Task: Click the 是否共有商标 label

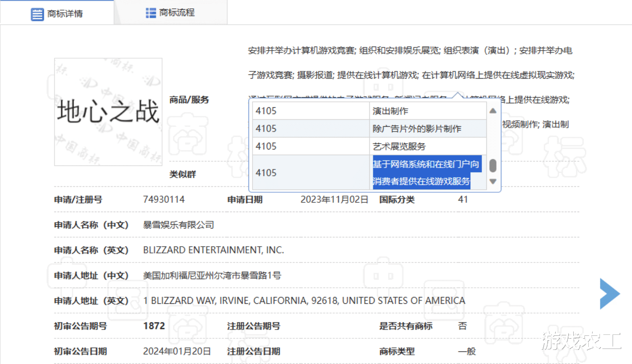Action: [406, 326]
